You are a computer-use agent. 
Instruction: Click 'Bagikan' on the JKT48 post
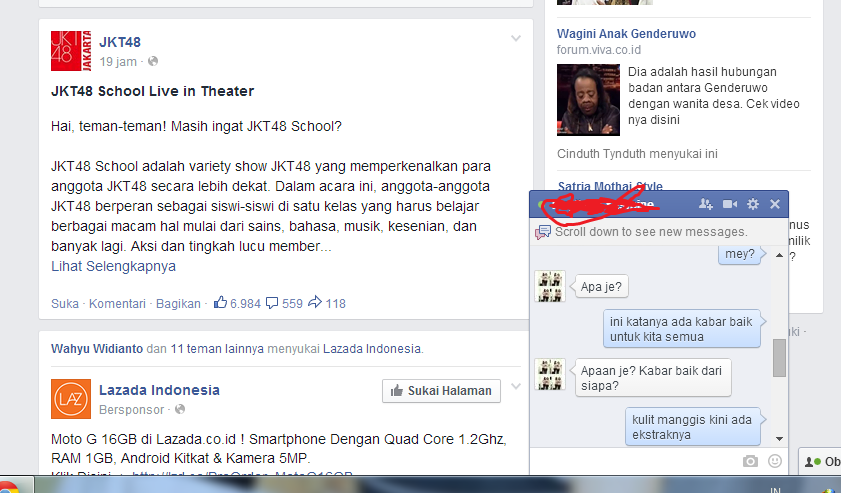[178, 304]
